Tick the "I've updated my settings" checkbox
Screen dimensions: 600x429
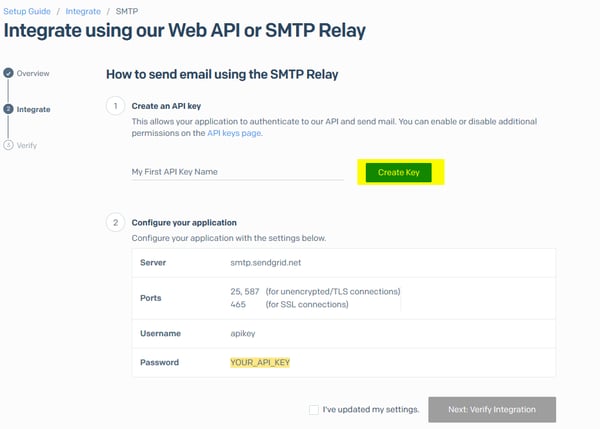click(x=314, y=409)
